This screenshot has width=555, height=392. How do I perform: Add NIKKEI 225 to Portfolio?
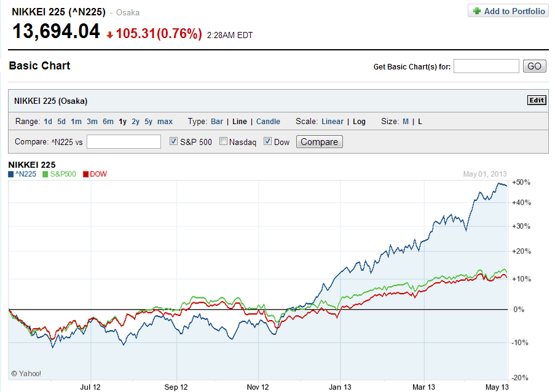coord(508,11)
